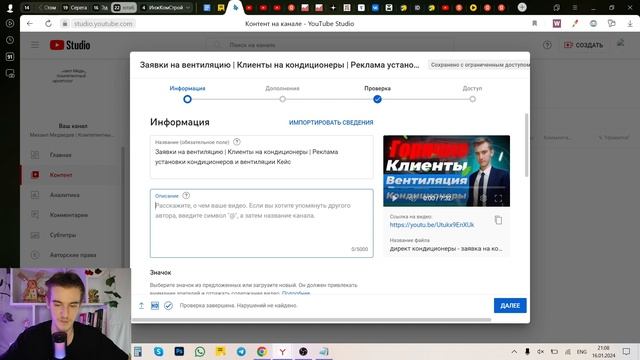Click the bookmark icon in browser toolbar
Image resolution: width=640 pixels, height=360 pixels.
coord(534,24)
